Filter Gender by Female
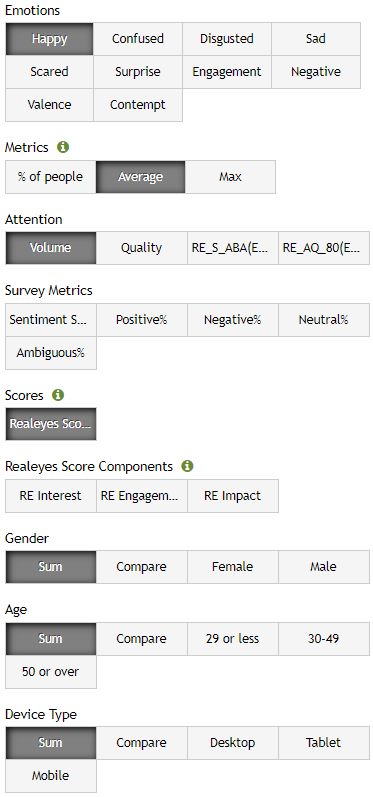Image resolution: width=373 pixels, height=797 pixels. pyautogui.click(x=233, y=567)
